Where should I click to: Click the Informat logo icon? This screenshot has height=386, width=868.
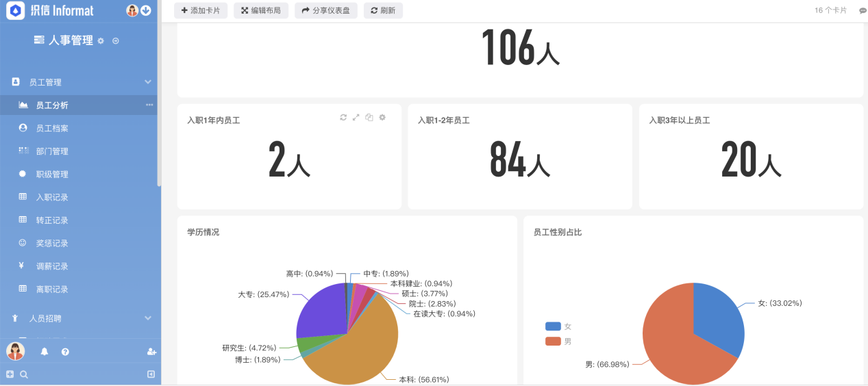tap(15, 11)
